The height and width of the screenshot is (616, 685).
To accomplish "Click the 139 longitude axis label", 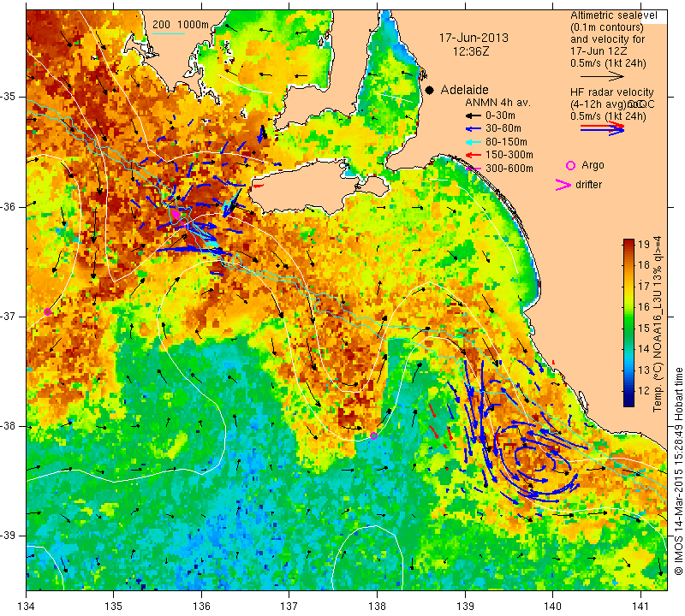I will [x=465, y=607].
